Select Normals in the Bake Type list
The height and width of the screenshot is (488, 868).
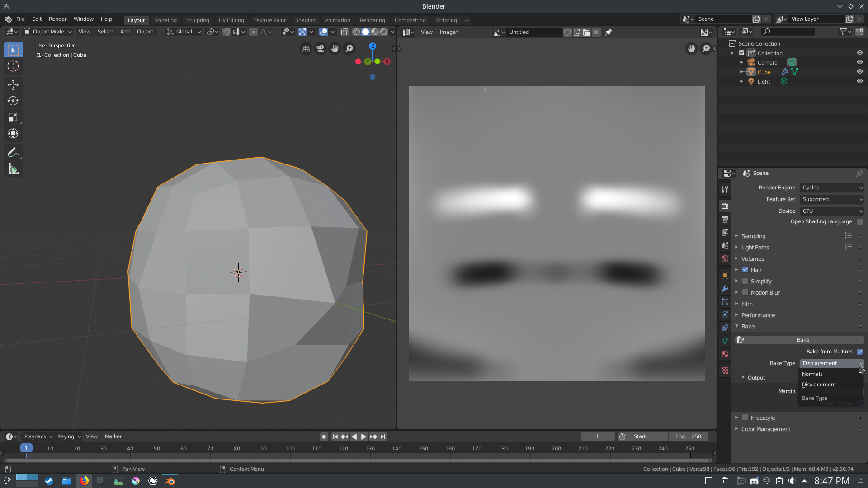tap(812, 374)
